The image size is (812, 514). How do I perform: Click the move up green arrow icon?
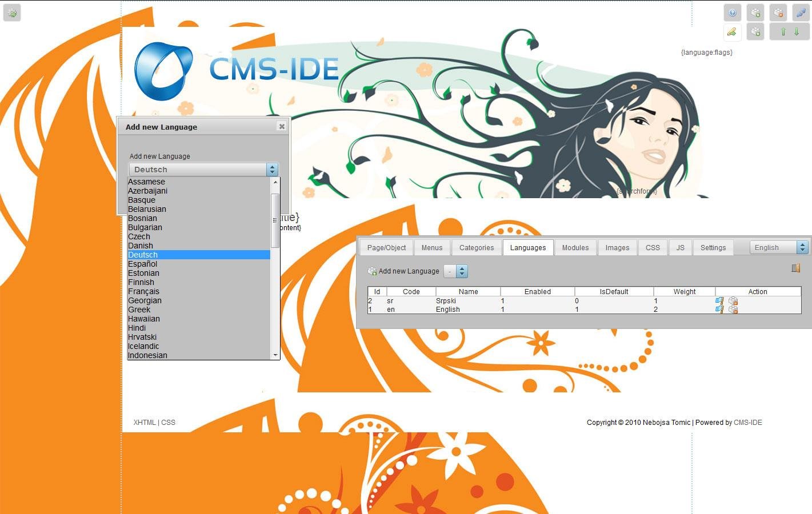point(783,31)
